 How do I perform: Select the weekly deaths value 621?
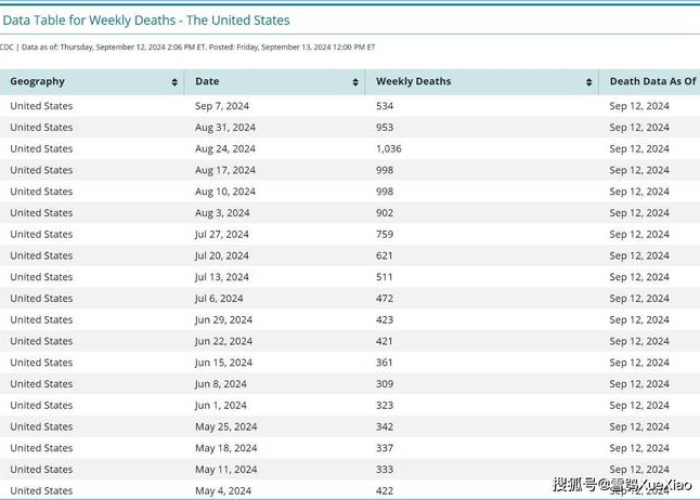tap(384, 256)
